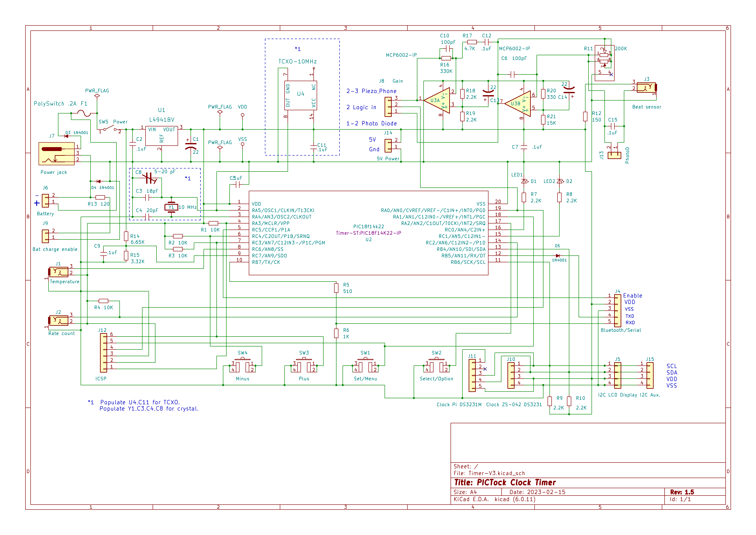Click the '1-2 Photo Diode' note
The width and height of the screenshot is (756, 535).
[371, 124]
